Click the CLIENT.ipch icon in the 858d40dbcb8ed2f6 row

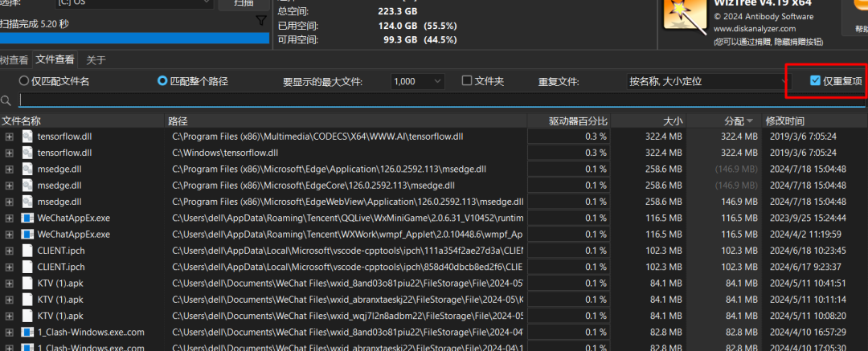pyautogui.click(x=27, y=267)
